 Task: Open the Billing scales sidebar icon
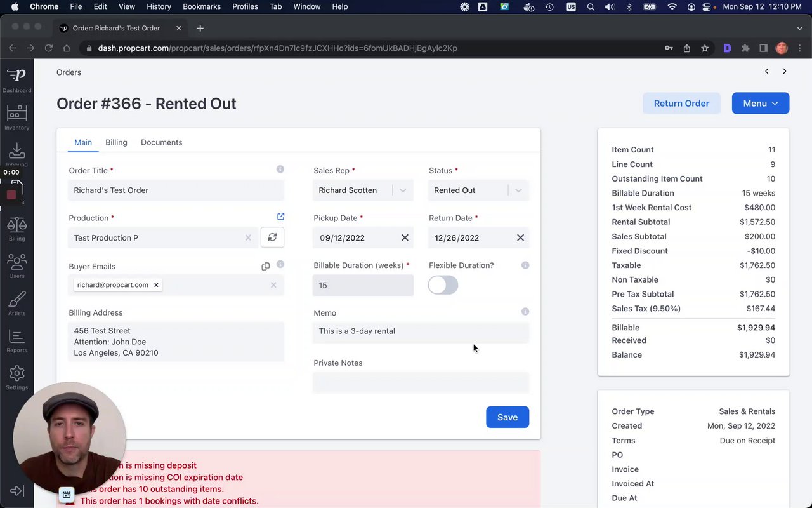(x=16, y=228)
